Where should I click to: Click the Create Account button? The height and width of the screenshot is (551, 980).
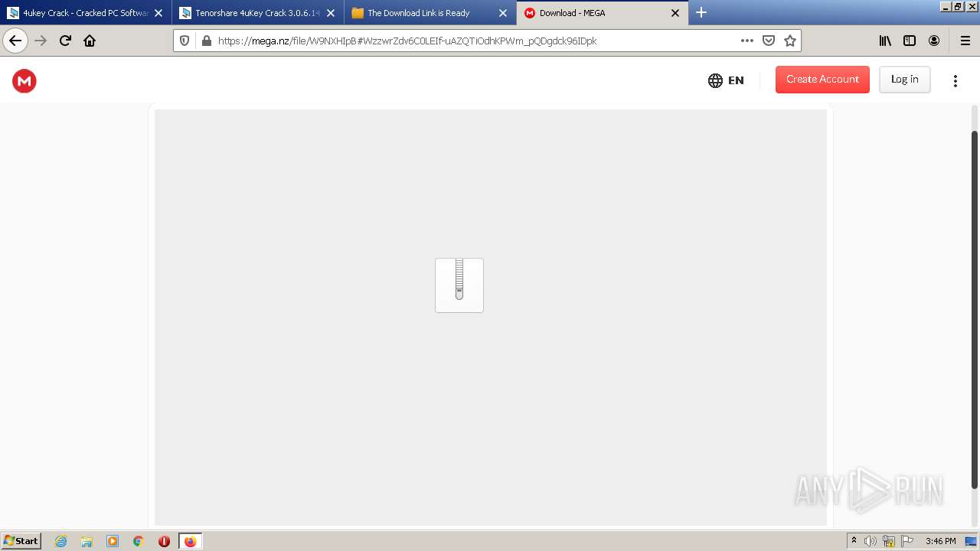822,80
